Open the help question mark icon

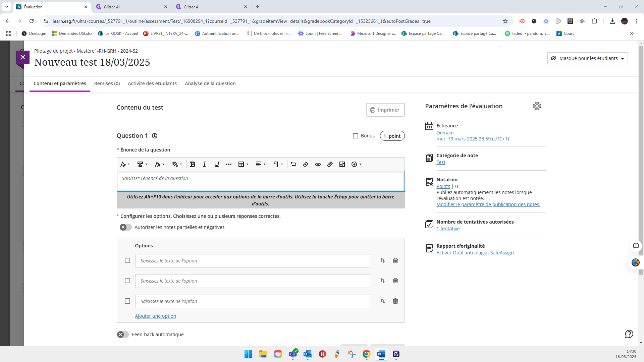coord(629,334)
